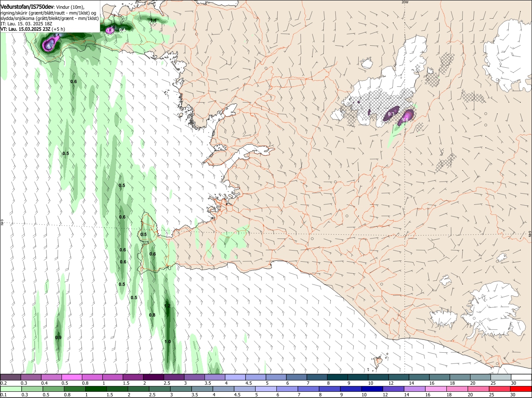Click the 16 pink swatch in the rain scale
The image size is (532, 398).
436,389
